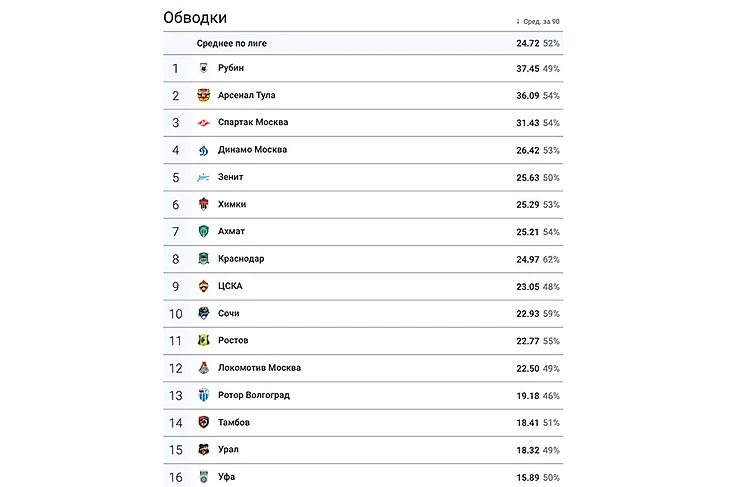
Task: Select the Sochi team logo
Action: pos(203,313)
